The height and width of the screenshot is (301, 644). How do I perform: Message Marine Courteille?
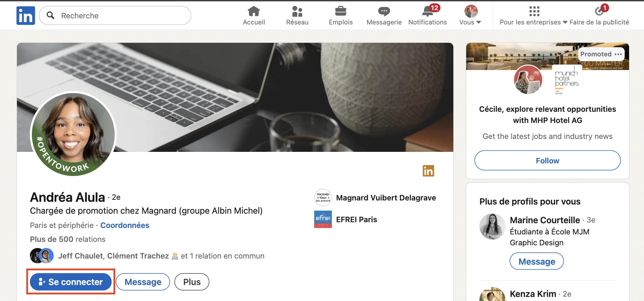pyautogui.click(x=537, y=261)
